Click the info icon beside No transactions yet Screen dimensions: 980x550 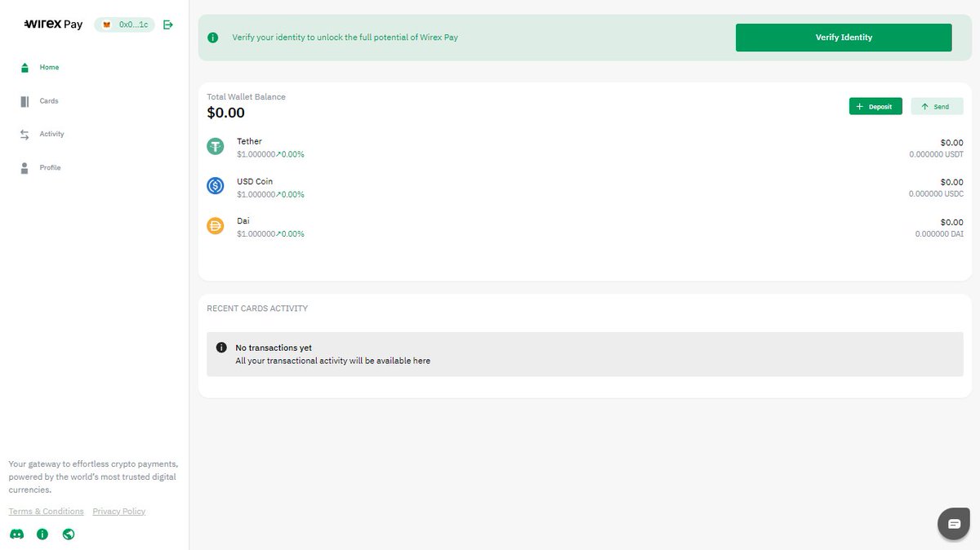(x=220, y=348)
